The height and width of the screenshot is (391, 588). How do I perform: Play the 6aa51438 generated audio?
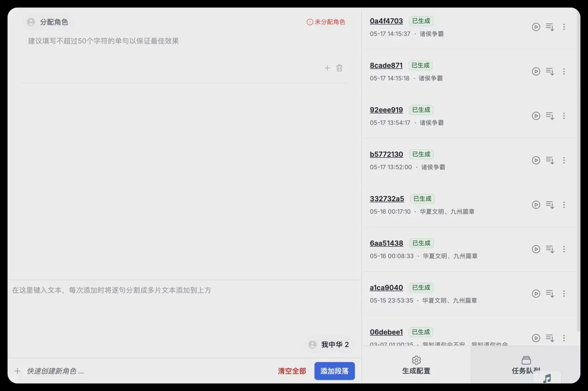[536, 249]
